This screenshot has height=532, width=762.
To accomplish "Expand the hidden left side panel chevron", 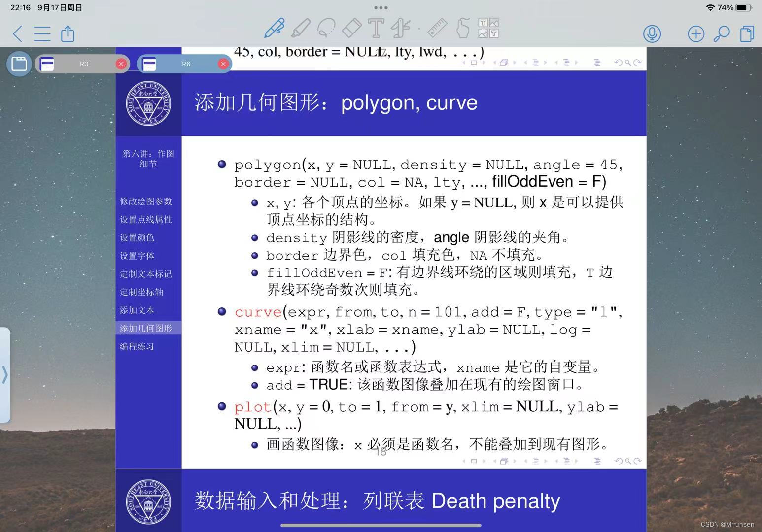I will [x=5, y=375].
